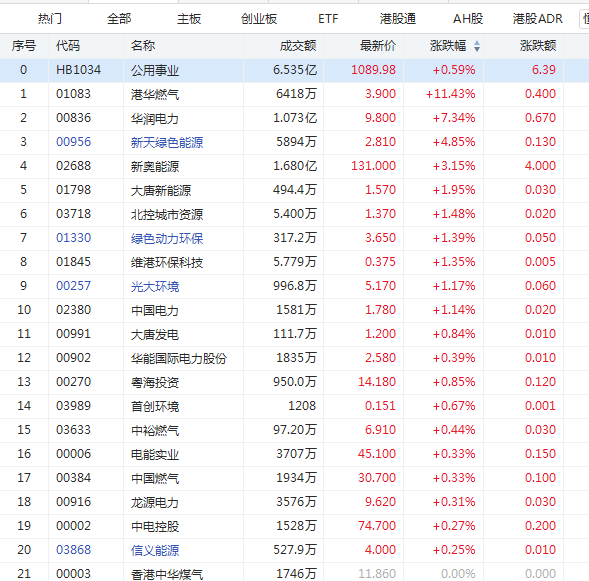Click the 中国燃气 name cell

coord(155,478)
